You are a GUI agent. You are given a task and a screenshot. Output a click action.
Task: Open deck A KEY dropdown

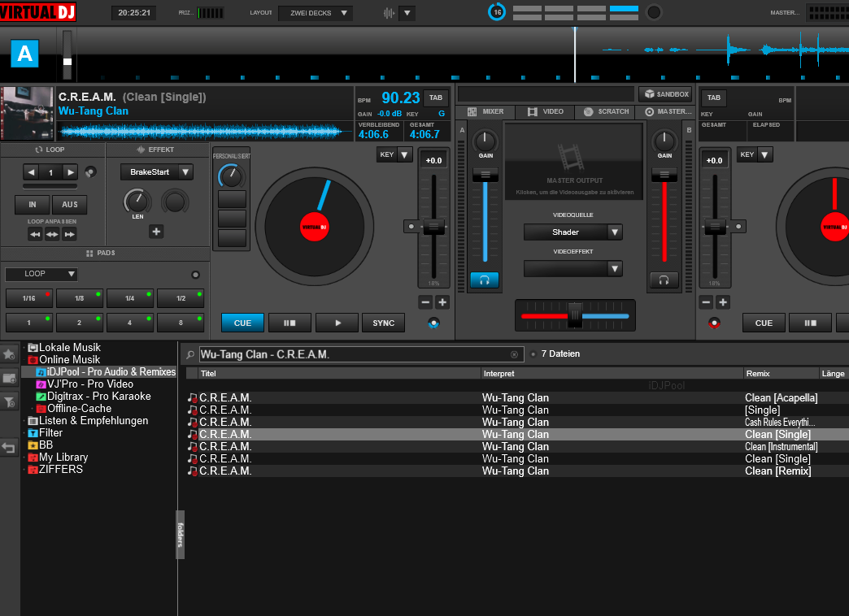(394, 154)
